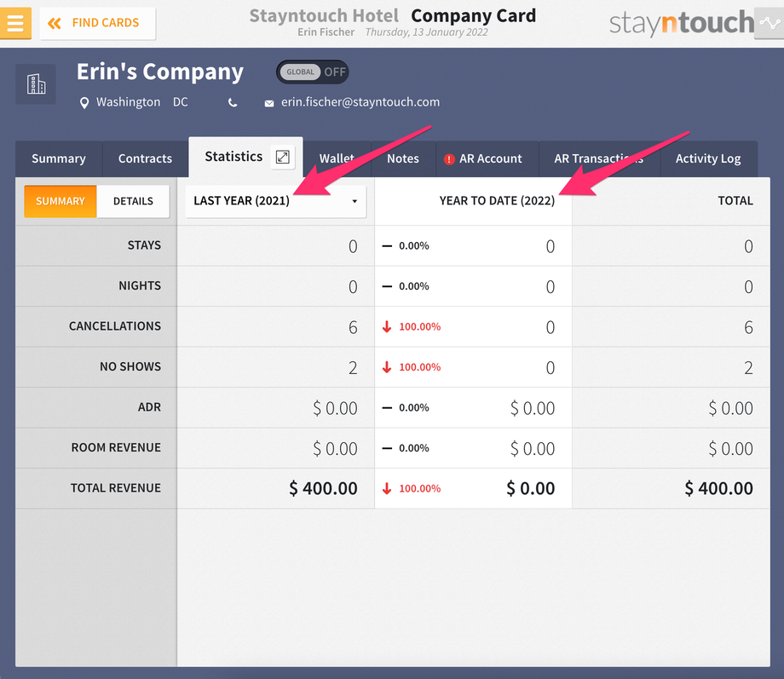The image size is (784, 679).
Task: Click the analytics graph icon at top right
Action: pyautogui.click(x=769, y=23)
